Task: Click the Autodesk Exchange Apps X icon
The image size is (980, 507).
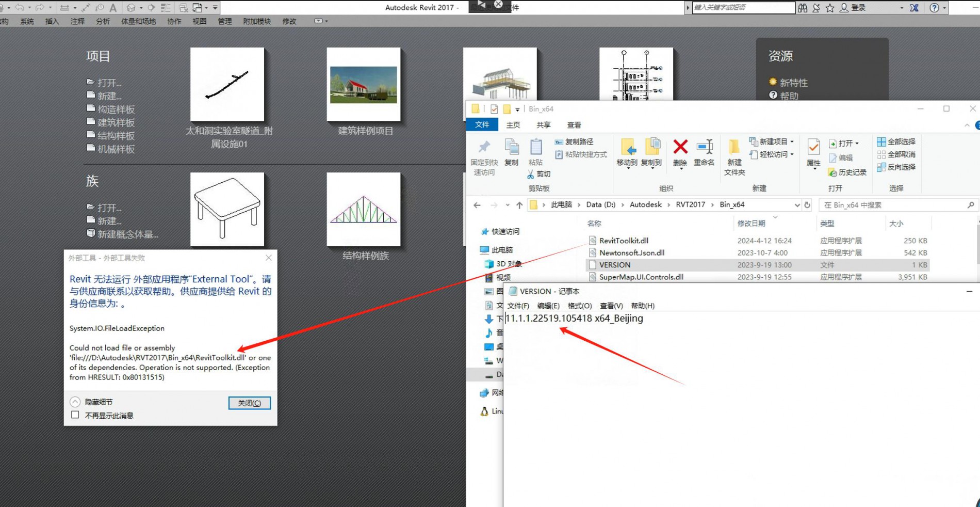Action: click(x=914, y=8)
